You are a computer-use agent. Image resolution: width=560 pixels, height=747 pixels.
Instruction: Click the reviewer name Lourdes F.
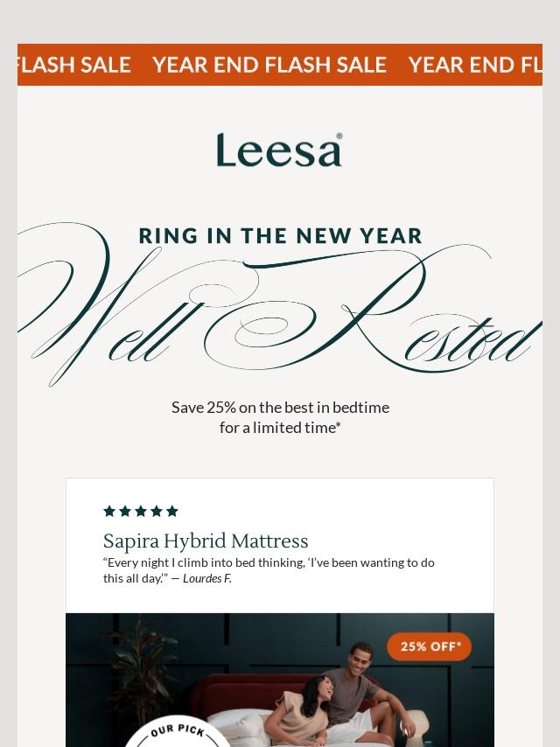tap(207, 578)
